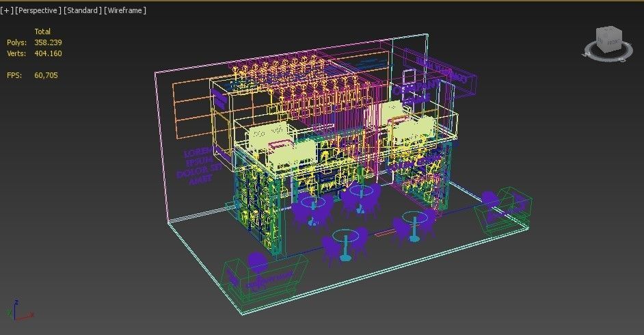Image resolution: width=644 pixels, height=335 pixels.
Task: Open the [+] viewport general menu
Action: [7, 10]
